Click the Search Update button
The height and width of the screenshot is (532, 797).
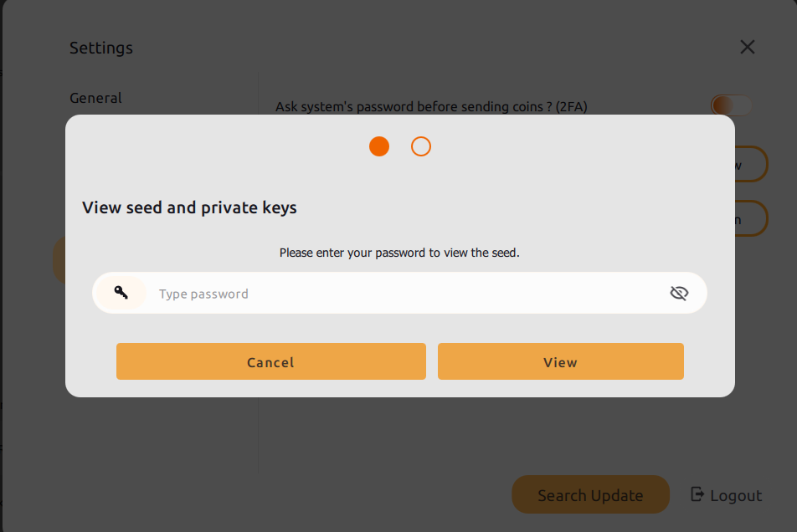pyautogui.click(x=590, y=495)
